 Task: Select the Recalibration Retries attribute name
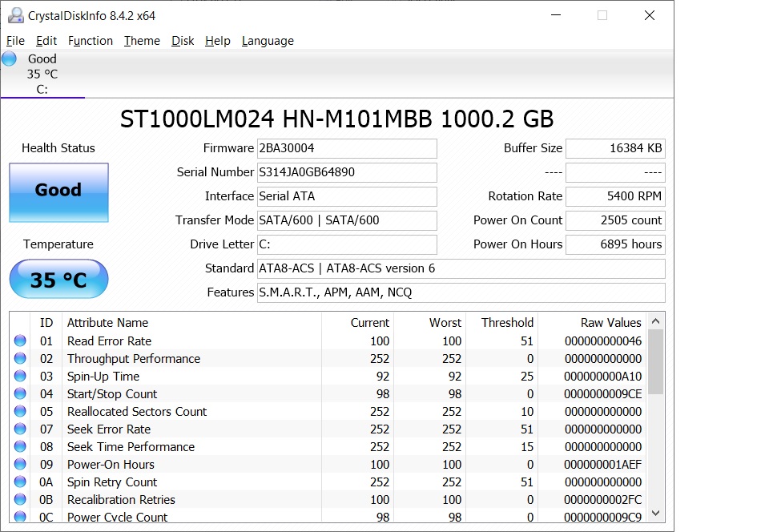[x=121, y=500]
